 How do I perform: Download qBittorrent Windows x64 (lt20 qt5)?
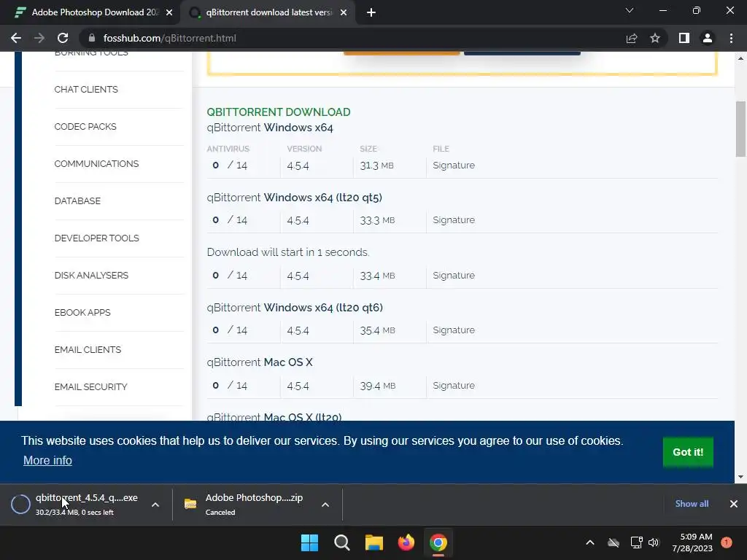[x=295, y=198]
